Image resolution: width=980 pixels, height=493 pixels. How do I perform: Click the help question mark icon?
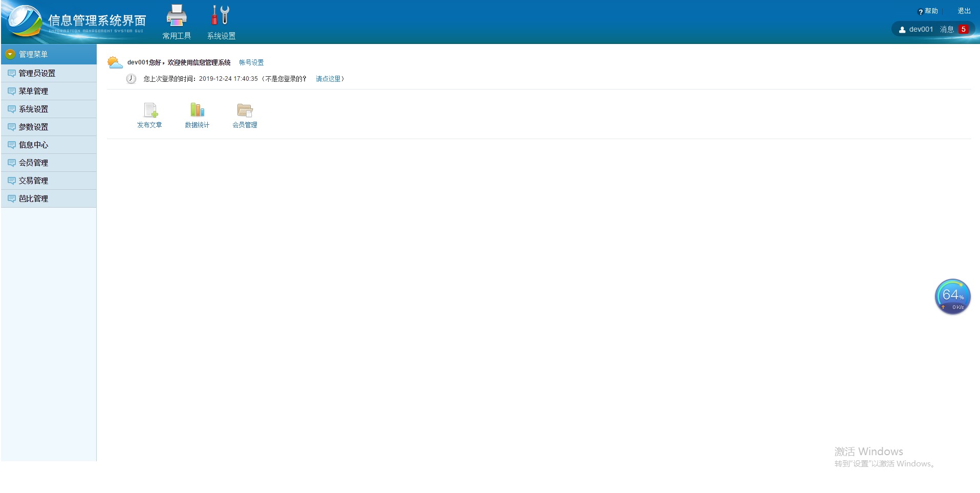(x=921, y=12)
